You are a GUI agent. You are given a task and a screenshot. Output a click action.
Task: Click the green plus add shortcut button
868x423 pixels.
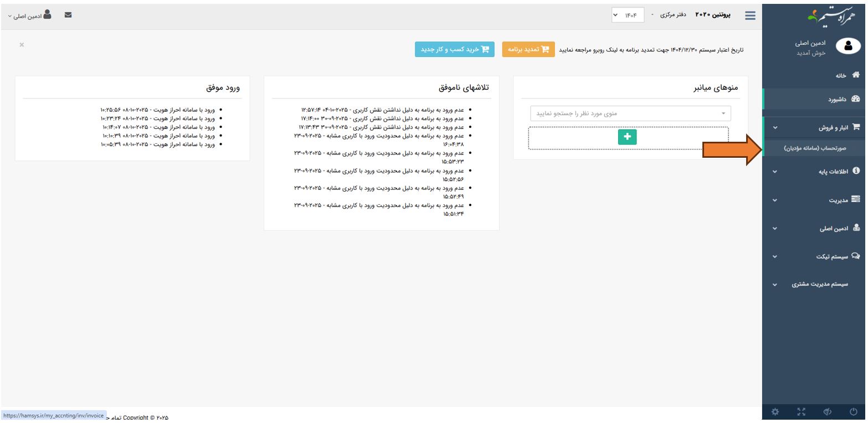click(627, 137)
